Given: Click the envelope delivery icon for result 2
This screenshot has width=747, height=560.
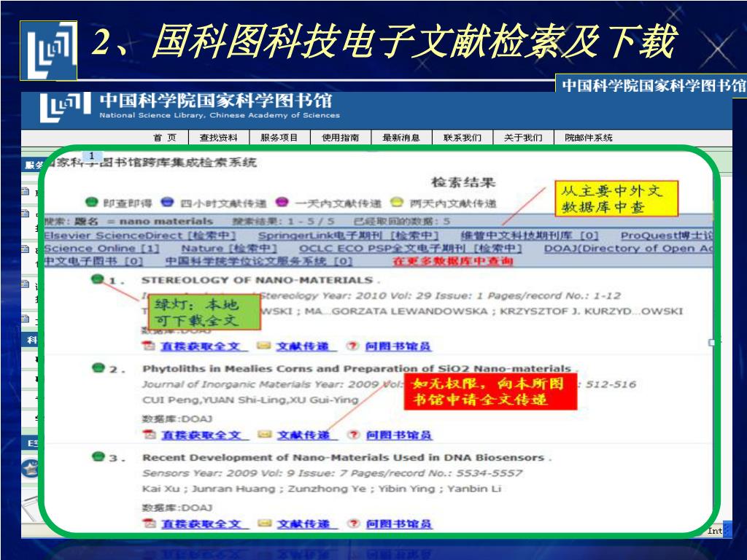Looking at the screenshot, I should point(264,435).
